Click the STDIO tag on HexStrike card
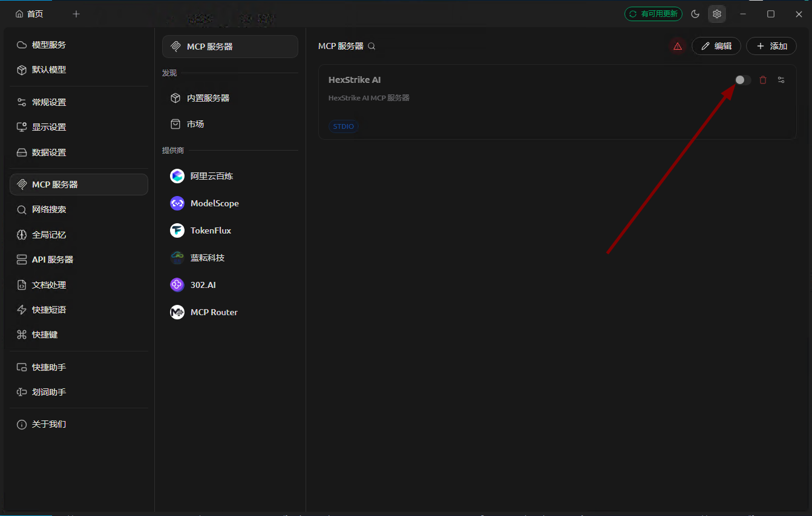The height and width of the screenshot is (516, 812). [344, 126]
